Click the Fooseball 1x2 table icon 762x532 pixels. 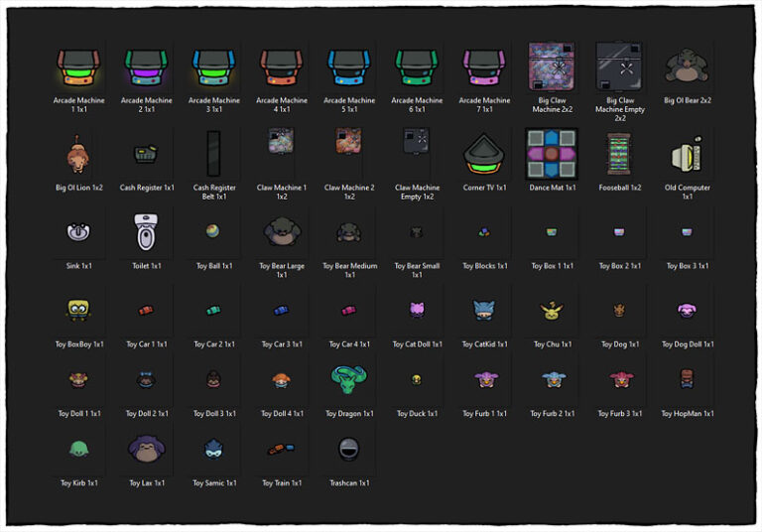pyautogui.click(x=619, y=154)
